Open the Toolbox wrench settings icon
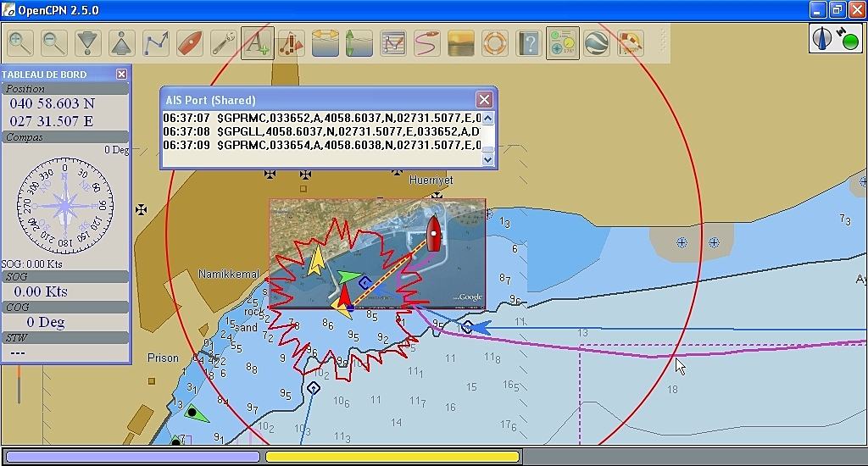The width and height of the screenshot is (868, 466). click(224, 43)
